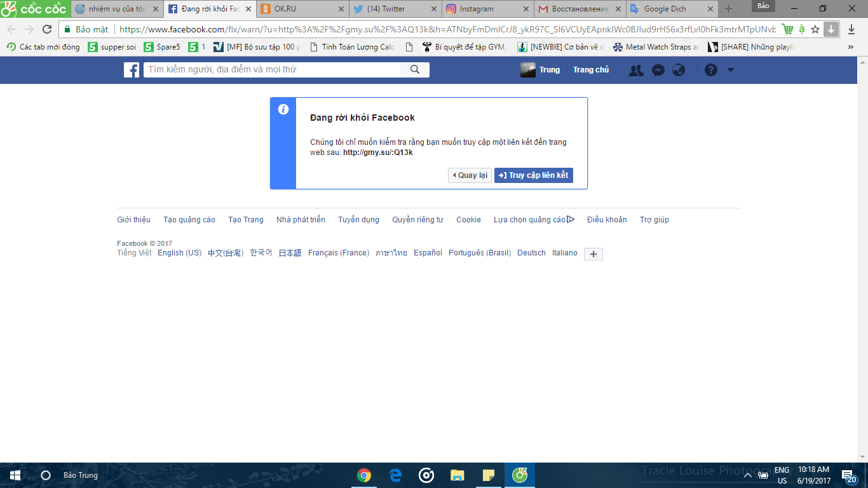
Task: Click the browser forward arrow
Action: (29, 29)
